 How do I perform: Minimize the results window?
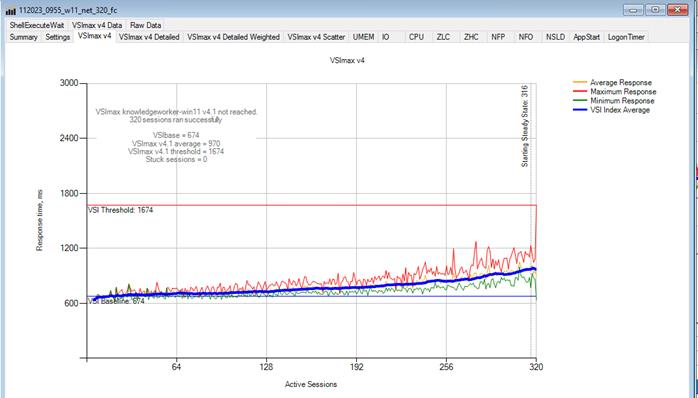633,9
